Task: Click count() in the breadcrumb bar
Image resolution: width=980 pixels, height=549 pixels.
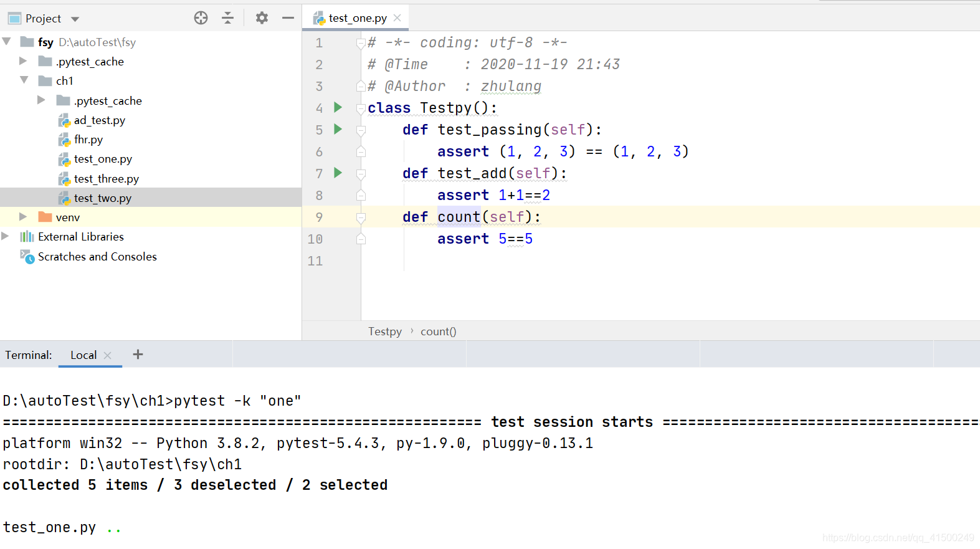Action: tap(439, 332)
